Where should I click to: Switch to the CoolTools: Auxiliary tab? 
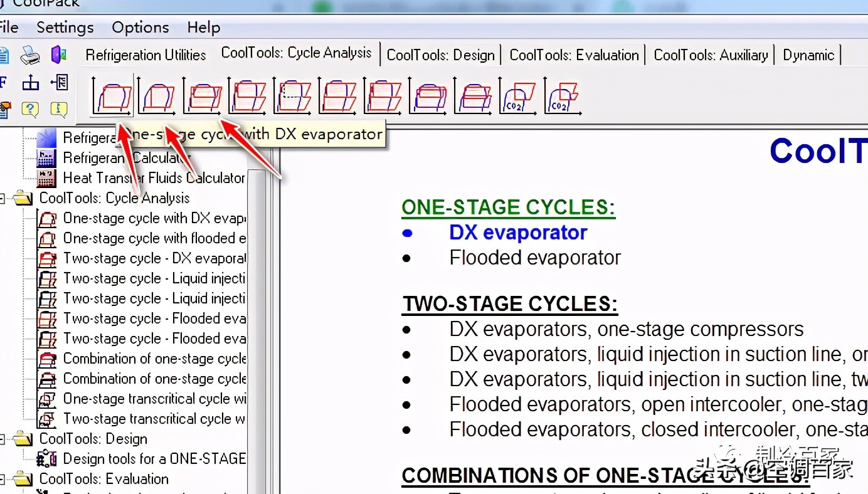(711, 55)
